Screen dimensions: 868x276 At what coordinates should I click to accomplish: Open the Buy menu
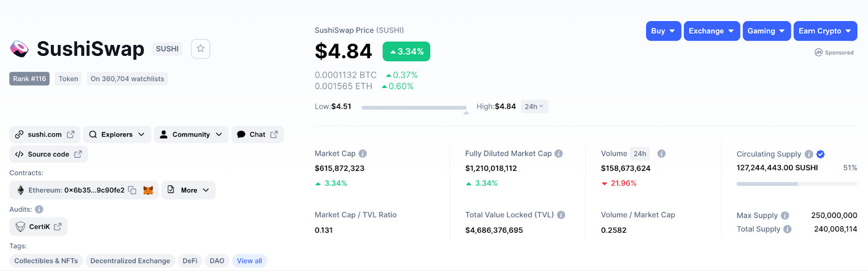click(663, 31)
